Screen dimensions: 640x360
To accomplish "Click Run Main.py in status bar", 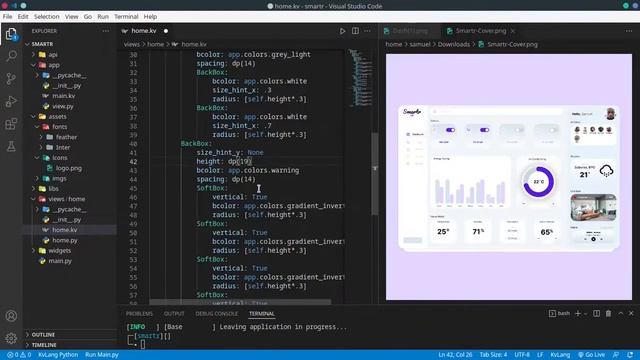I will (x=102, y=355).
